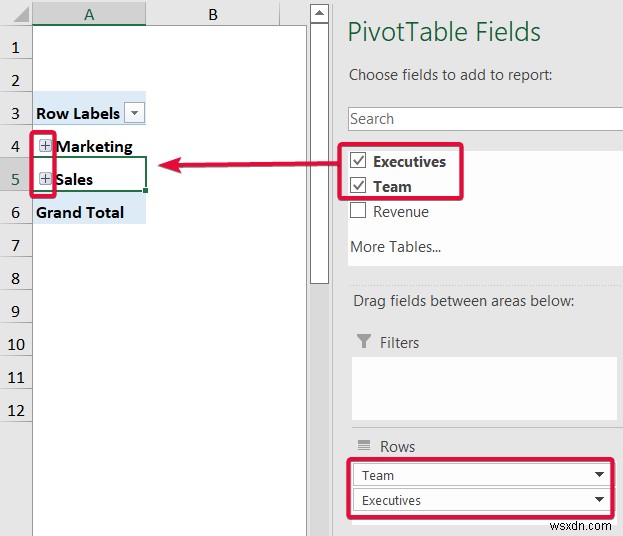The width and height of the screenshot is (623, 536).
Task: Click the Filters funnel icon
Action: (x=364, y=341)
